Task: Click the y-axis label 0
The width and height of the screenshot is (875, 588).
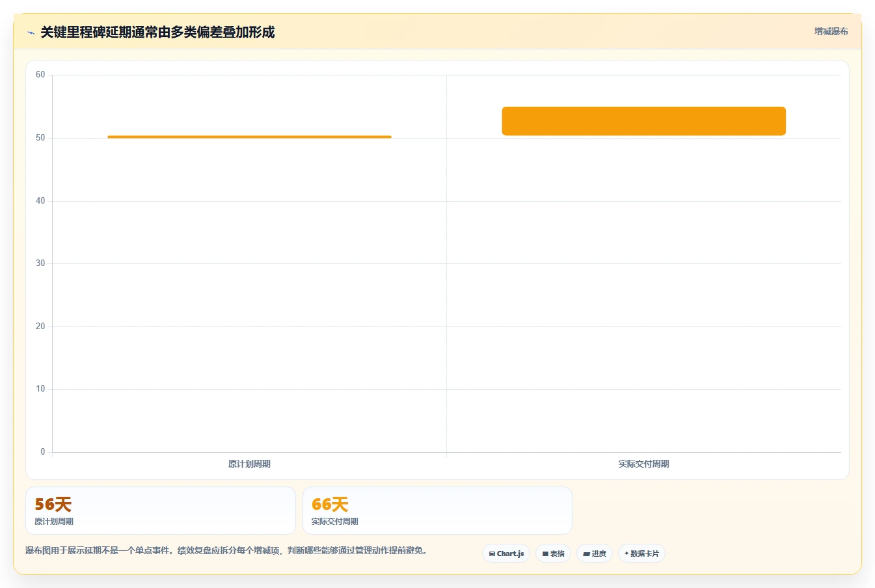Action: coord(43,452)
